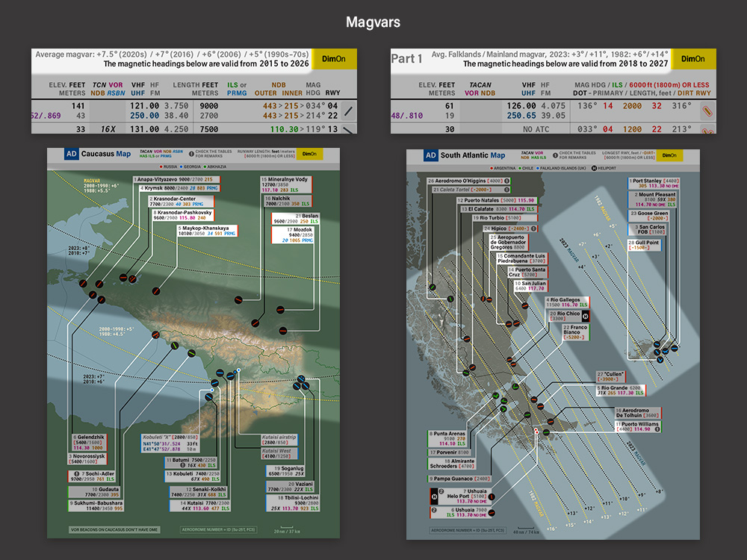This screenshot has height=560, width=747.
Task: Select the Punta Arenas airfield label
Action: pos(447,438)
